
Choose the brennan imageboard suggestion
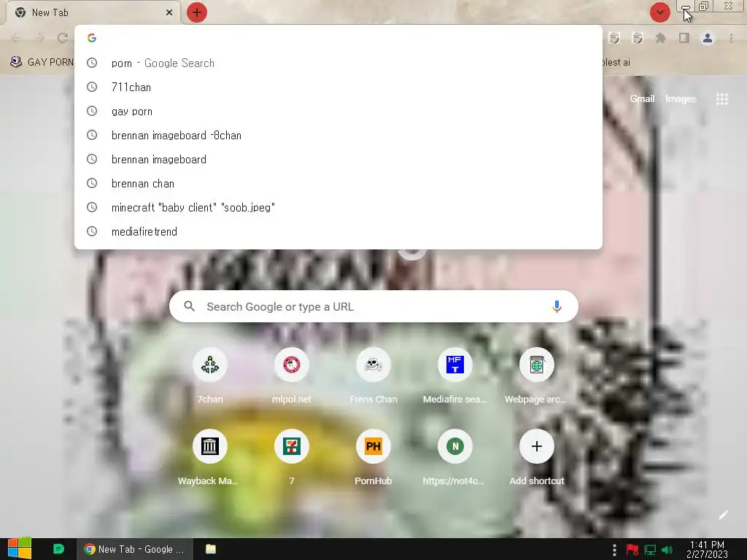[338, 160]
